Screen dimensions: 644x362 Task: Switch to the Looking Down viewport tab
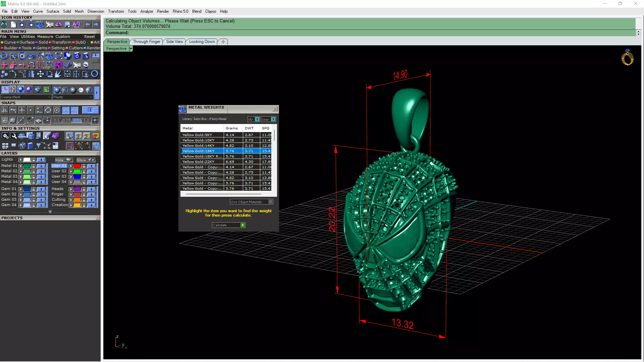coord(202,42)
